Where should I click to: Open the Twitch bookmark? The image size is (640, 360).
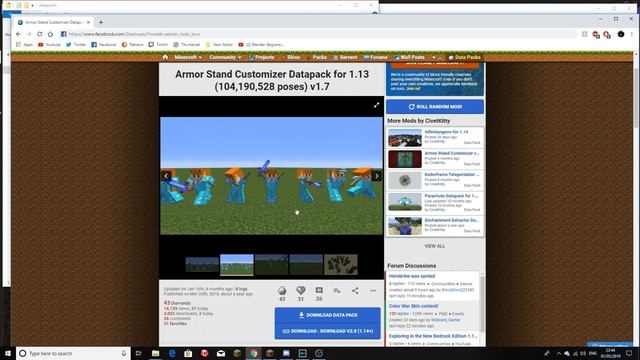pyautogui.click(x=158, y=44)
